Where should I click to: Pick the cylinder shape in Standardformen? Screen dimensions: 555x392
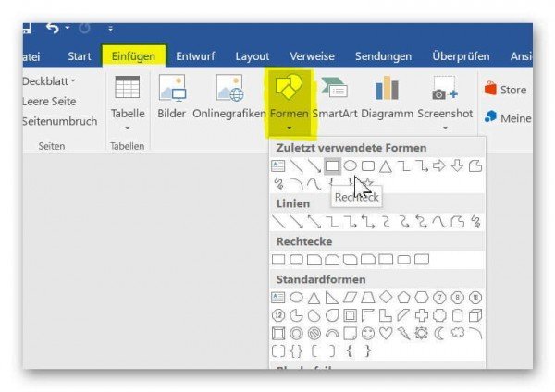click(457, 315)
